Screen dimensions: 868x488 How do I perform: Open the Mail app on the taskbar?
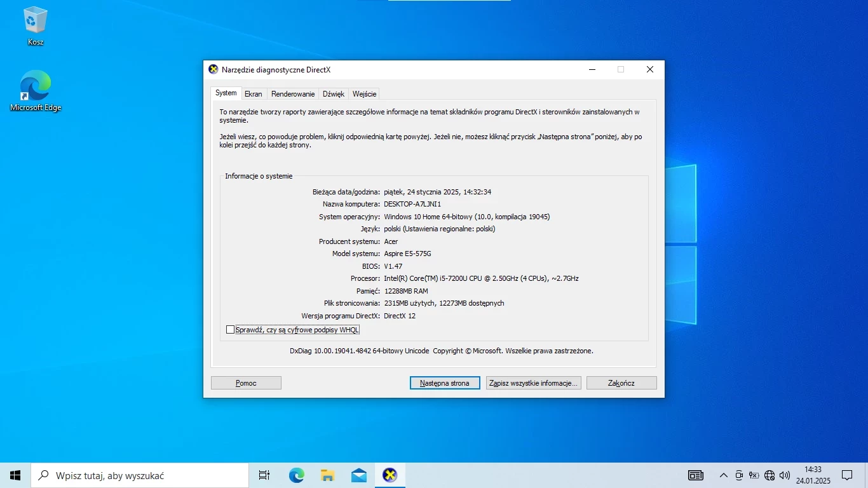click(x=358, y=475)
